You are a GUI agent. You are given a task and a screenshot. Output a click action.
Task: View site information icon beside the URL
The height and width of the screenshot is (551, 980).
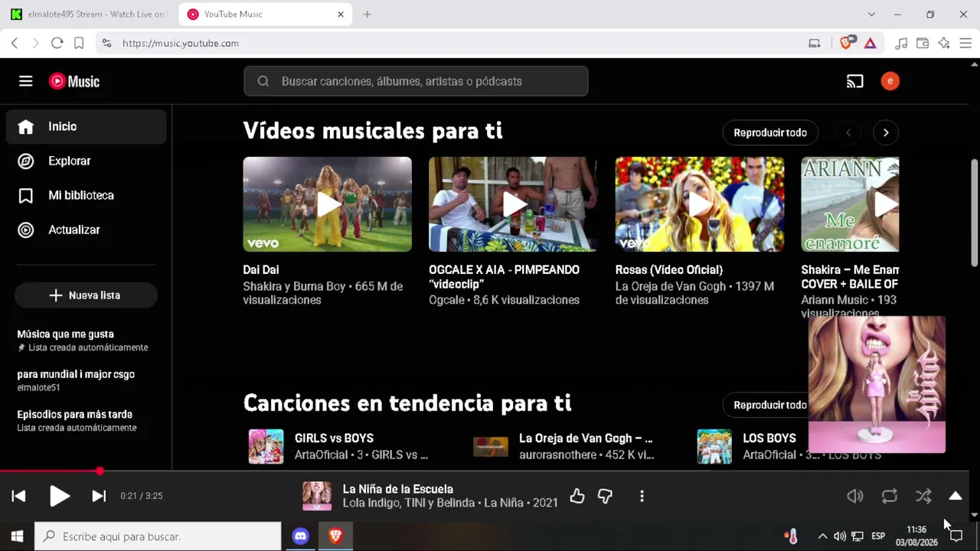point(106,43)
